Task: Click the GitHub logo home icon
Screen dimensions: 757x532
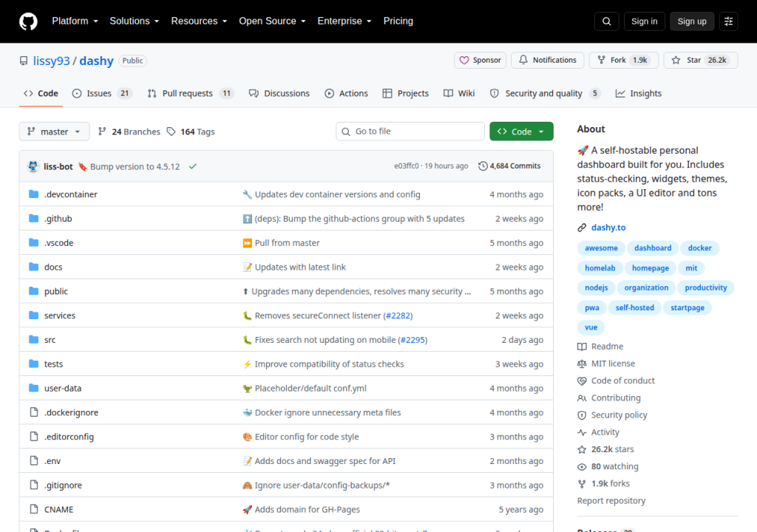Action: (29, 21)
